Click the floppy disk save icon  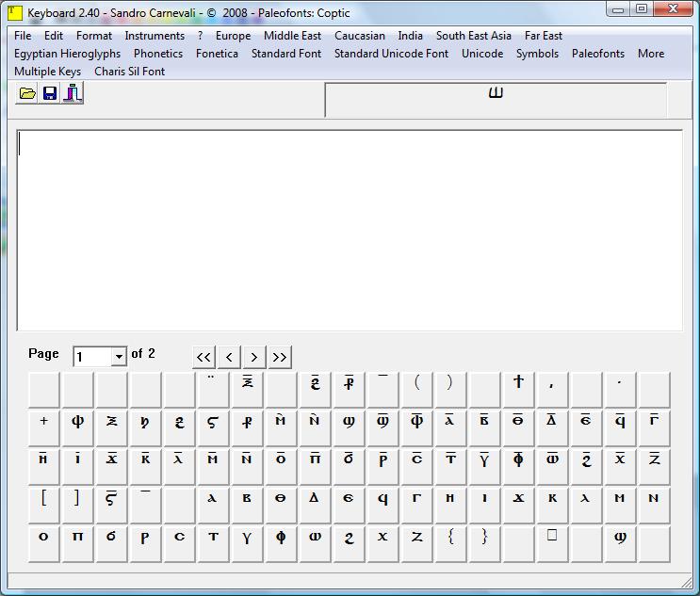click(50, 93)
